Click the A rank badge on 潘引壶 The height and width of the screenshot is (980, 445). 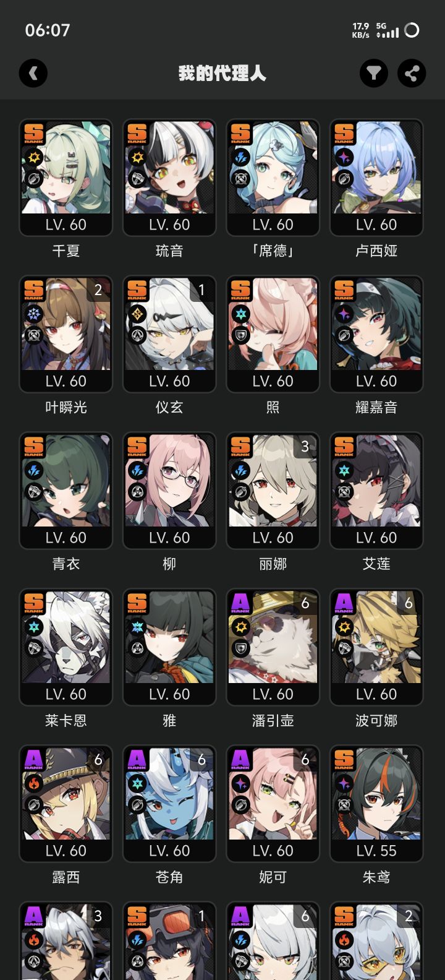[240, 603]
